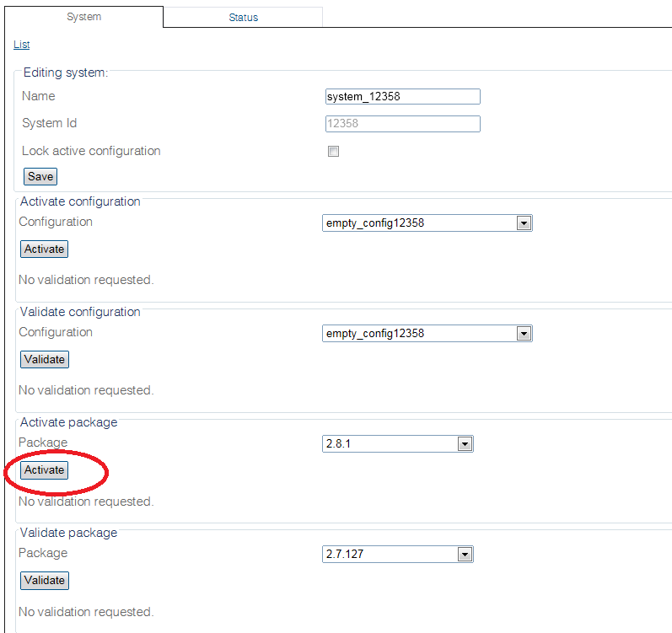The height and width of the screenshot is (633, 672).
Task: Click the arrow beside package version 2.7.127
Action: click(465, 555)
